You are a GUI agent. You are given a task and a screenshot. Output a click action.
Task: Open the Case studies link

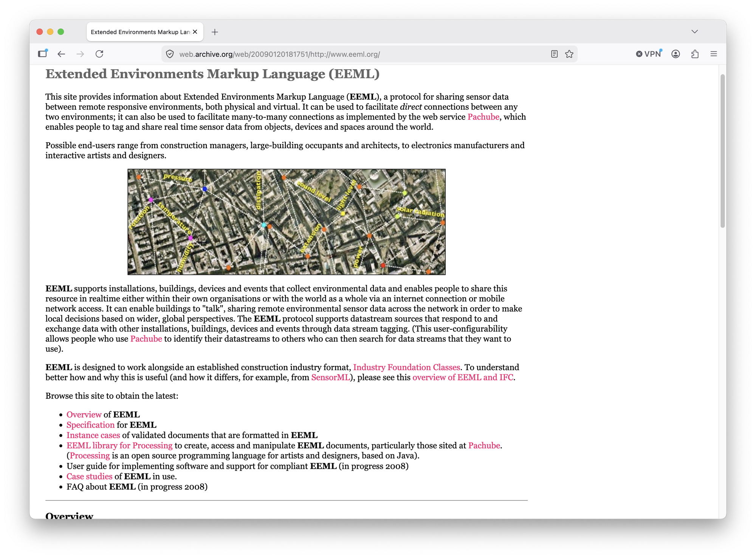click(x=90, y=476)
